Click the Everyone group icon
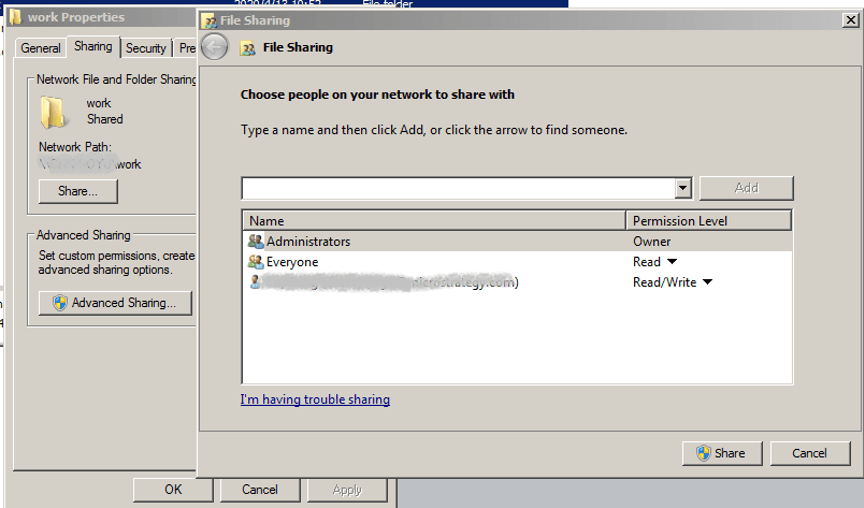The image size is (864, 508). click(x=256, y=262)
